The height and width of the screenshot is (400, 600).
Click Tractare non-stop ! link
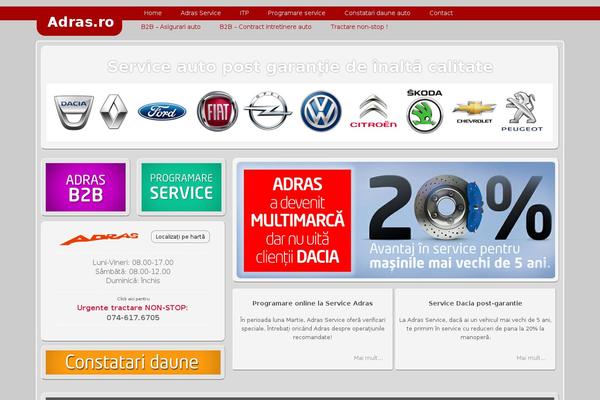pyautogui.click(x=359, y=27)
